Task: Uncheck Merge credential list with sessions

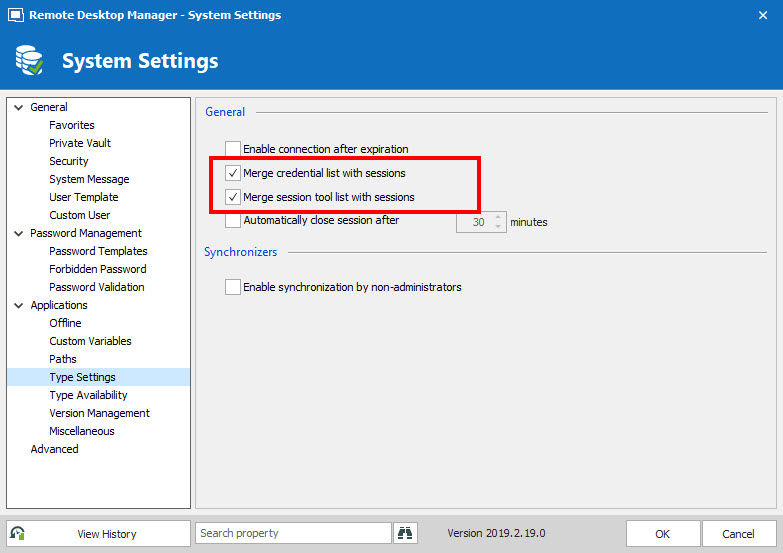Action: pyautogui.click(x=233, y=173)
